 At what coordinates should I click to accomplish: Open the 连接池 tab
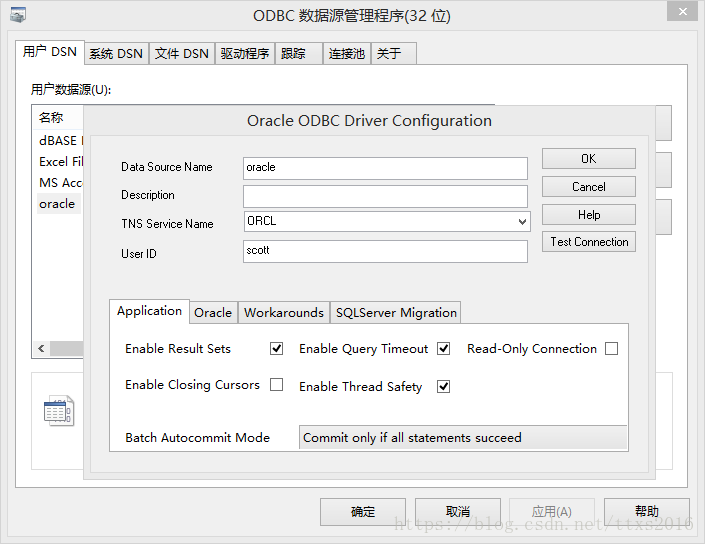347,54
